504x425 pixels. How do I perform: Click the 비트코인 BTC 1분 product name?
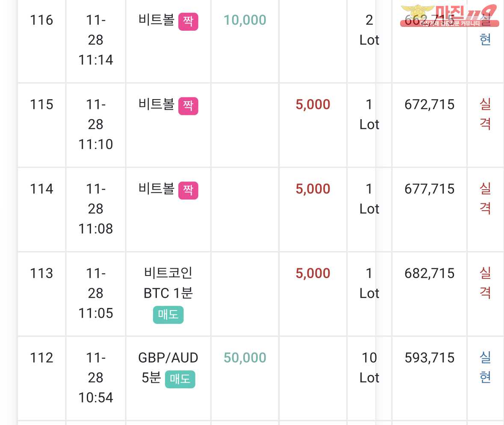point(168,283)
